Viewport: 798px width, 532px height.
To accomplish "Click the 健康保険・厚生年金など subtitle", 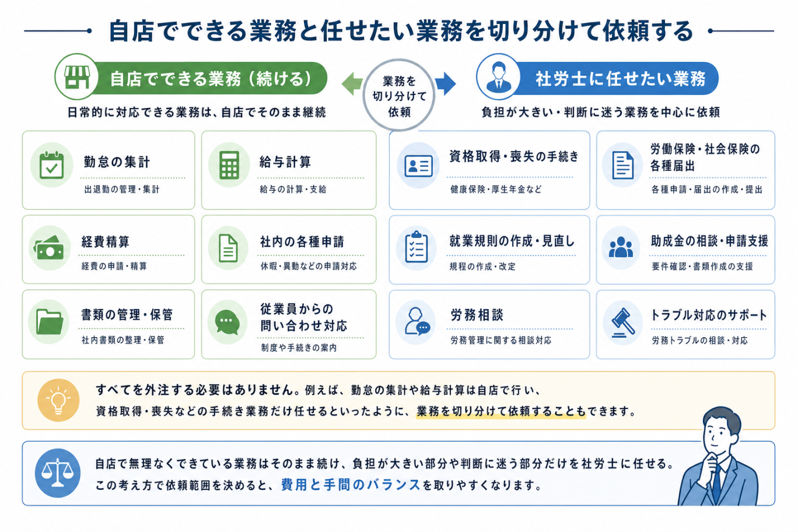I will coord(496,189).
